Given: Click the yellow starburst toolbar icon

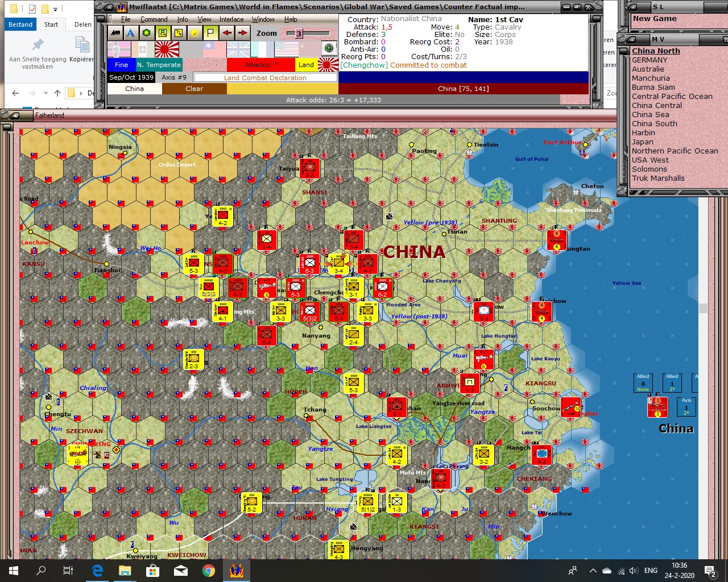Looking at the screenshot, I should tap(195, 33).
